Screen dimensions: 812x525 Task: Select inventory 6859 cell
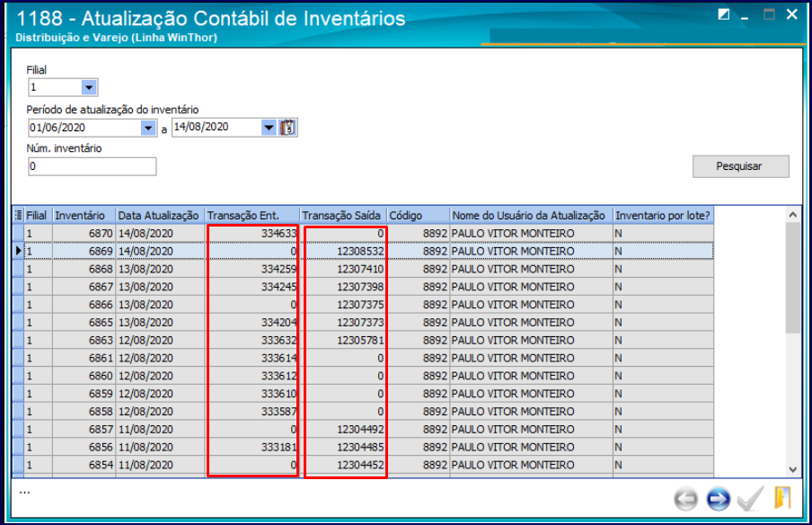point(84,394)
